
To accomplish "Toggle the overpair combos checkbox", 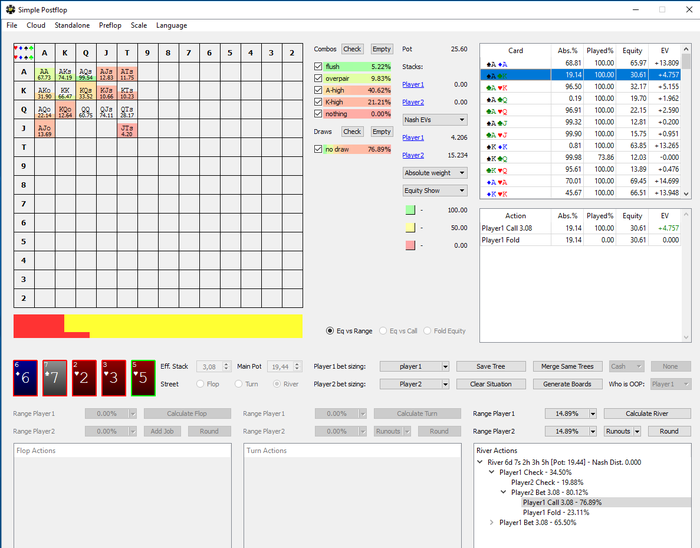I will (318, 78).
